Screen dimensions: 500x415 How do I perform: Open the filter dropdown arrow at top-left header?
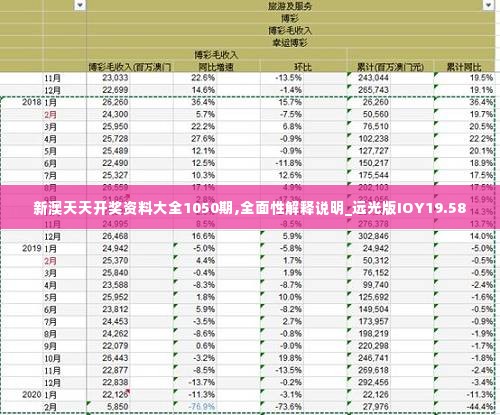(x=80, y=5)
